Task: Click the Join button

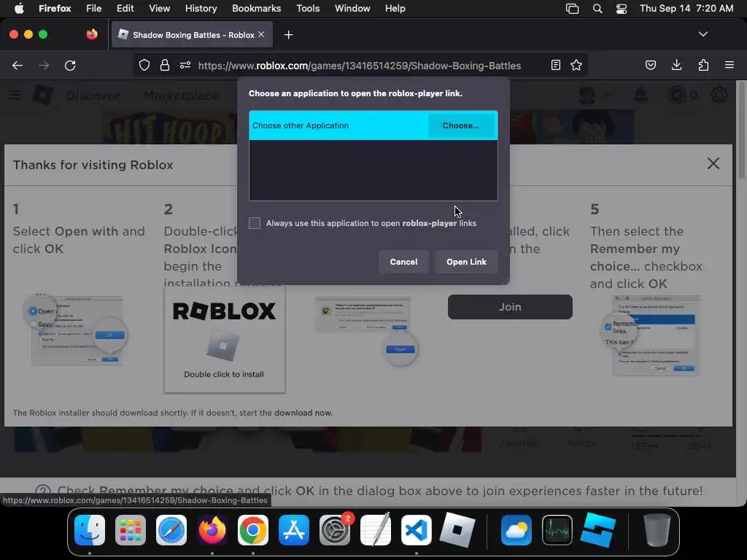Action: click(510, 307)
